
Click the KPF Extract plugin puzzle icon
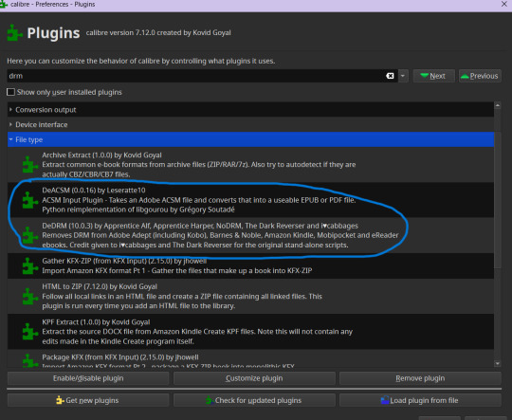click(x=29, y=332)
